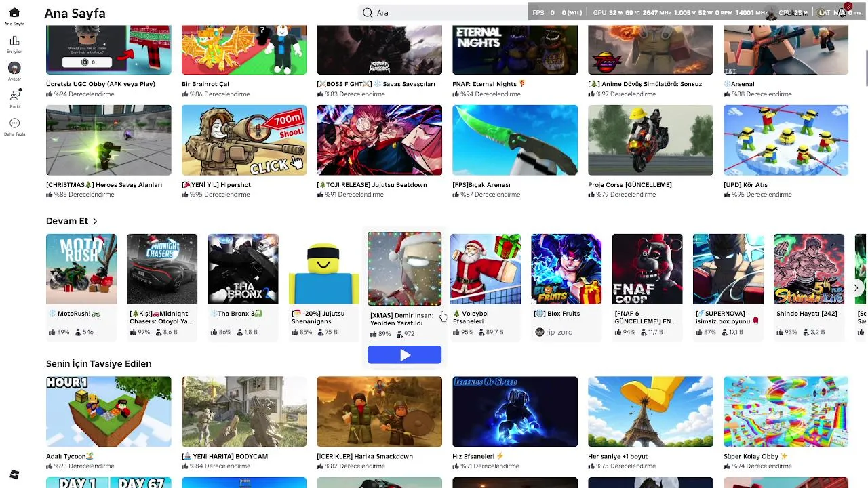Click [XMAS] Demir İnsan: Yeniden Yaratıldı title

(x=401, y=319)
